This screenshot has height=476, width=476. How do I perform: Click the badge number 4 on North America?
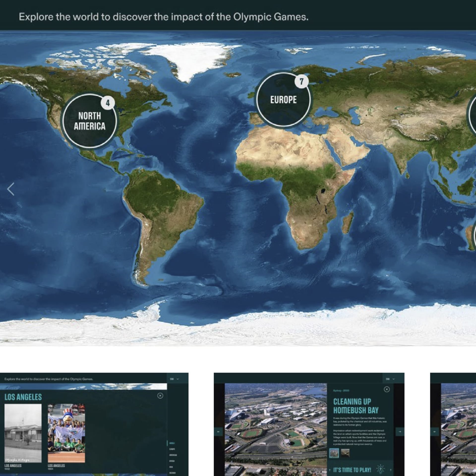[108, 103]
